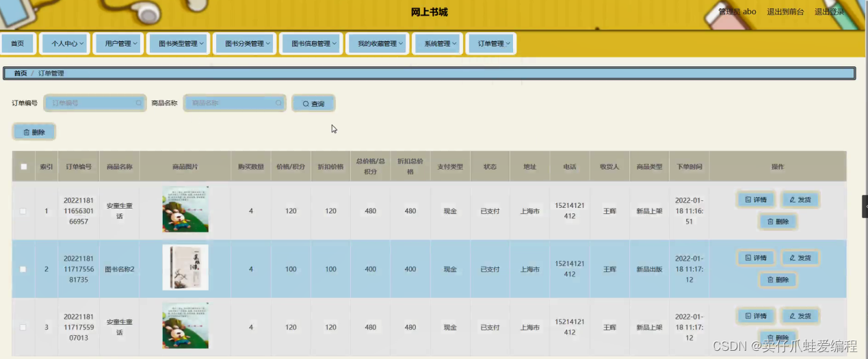
Task: Click 退出登录 link
Action: coord(829,12)
